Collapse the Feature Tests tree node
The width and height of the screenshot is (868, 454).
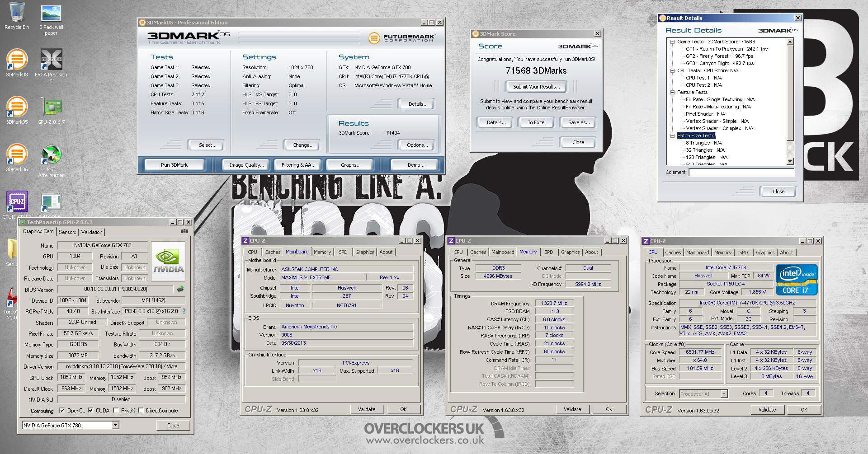tap(673, 92)
